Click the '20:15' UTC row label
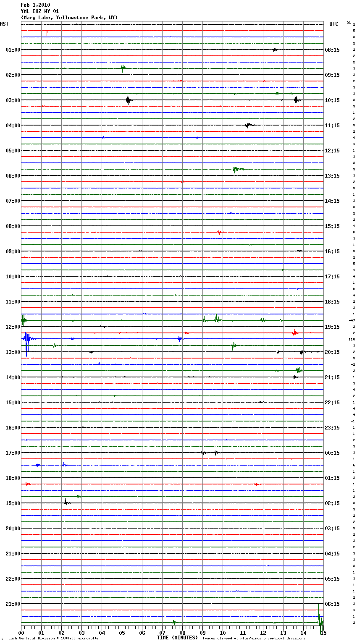 332,352
